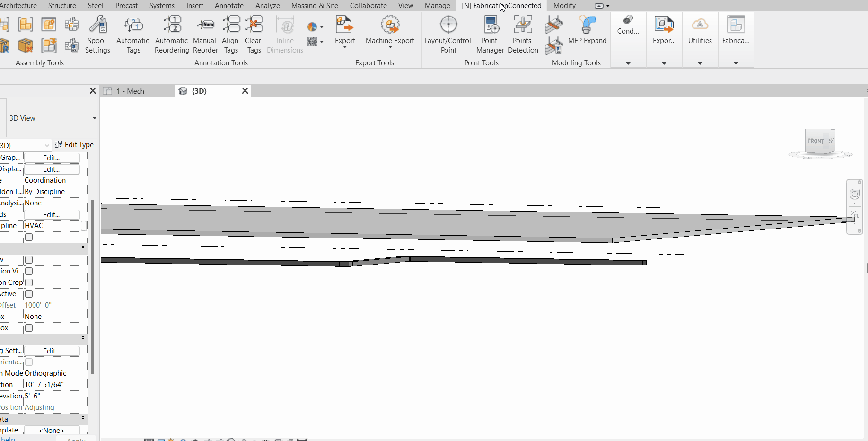This screenshot has width=868, height=441.
Task: Run MEP Expand tool
Action: click(587, 29)
